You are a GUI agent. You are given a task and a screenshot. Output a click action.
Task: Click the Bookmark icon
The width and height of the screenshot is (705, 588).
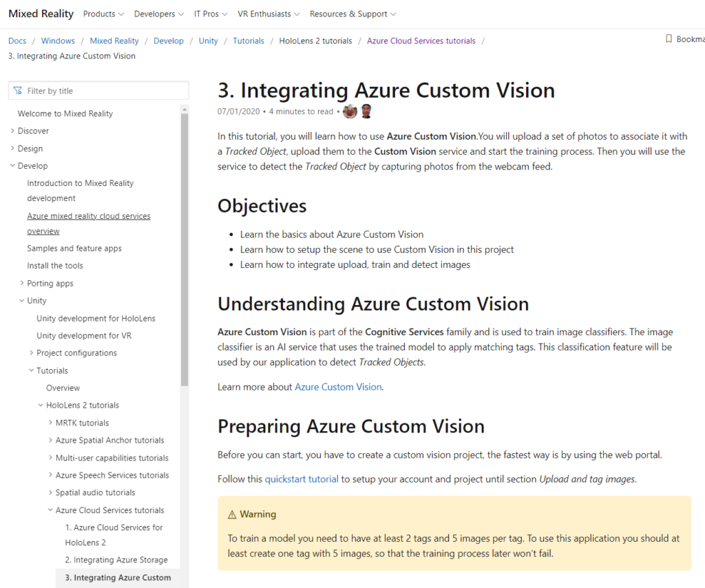tap(669, 39)
